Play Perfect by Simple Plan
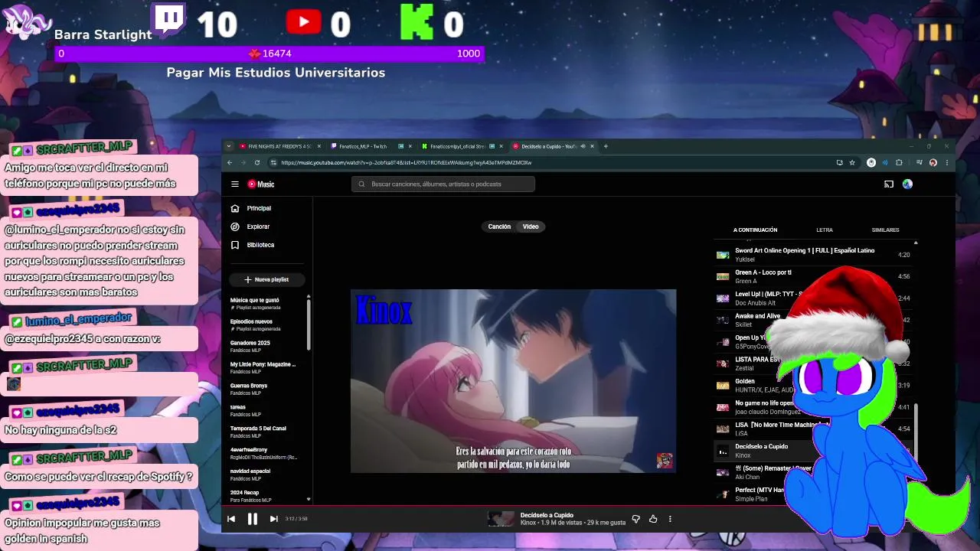980x551 pixels. (x=813, y=494)
